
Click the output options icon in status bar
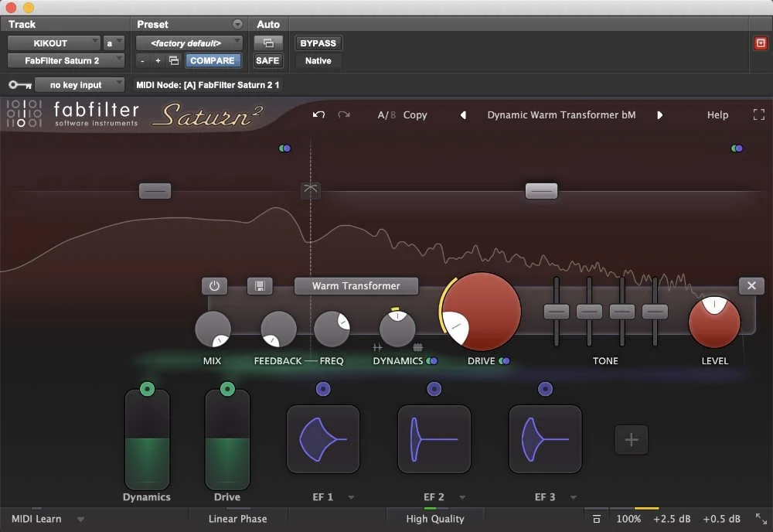[x=597, y=519]
